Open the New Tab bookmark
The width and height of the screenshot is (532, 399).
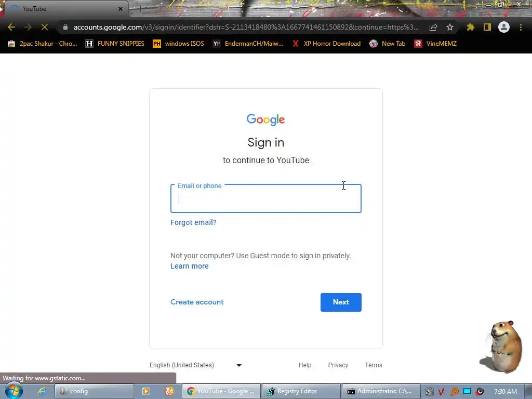[x=388, y=44]
